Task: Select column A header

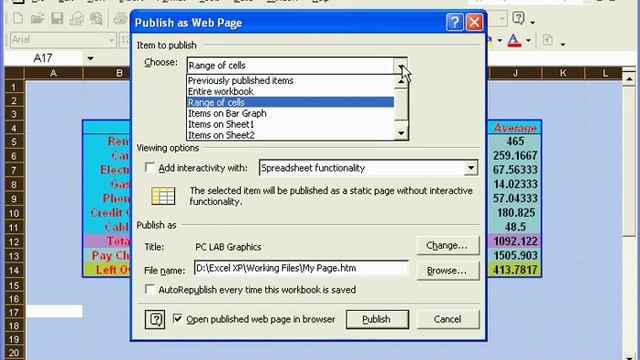Action: click(x=53, y=73)
